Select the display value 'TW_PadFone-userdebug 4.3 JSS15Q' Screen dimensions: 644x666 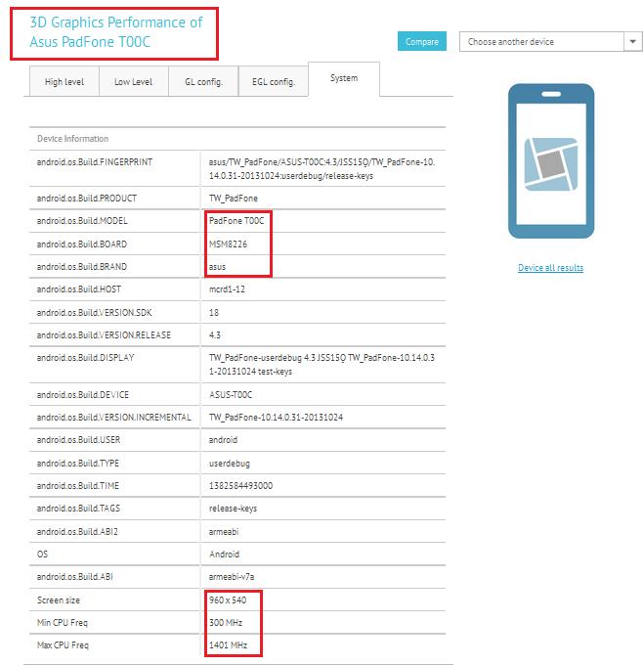pos(322,364)
